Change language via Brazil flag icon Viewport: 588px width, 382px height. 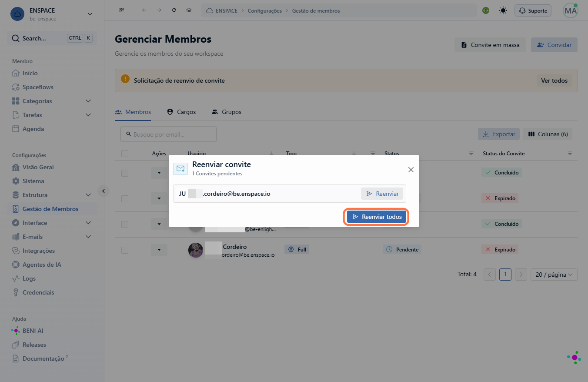tap(486, 10)
